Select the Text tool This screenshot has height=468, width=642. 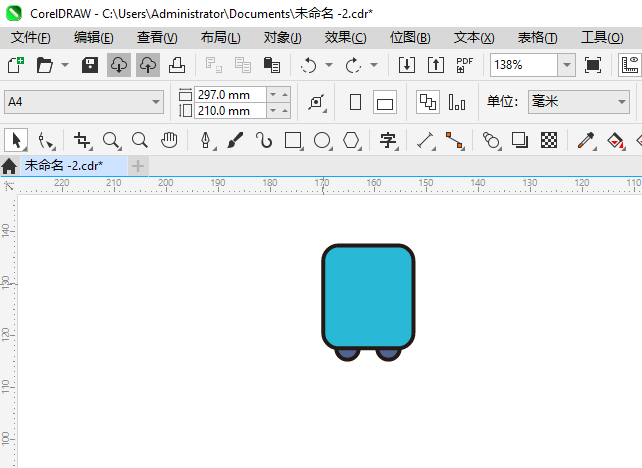(x=387, y=140)
